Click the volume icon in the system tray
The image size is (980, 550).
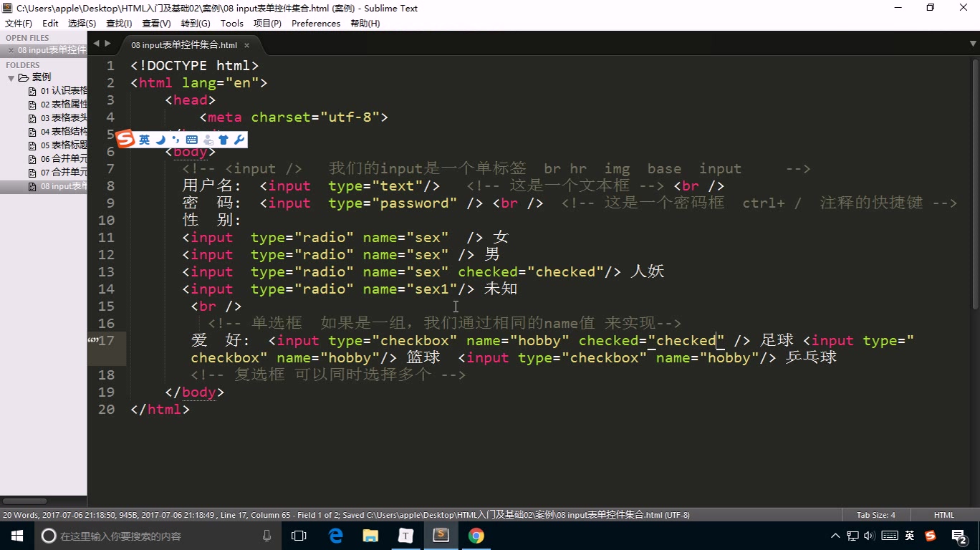point(869,536)
